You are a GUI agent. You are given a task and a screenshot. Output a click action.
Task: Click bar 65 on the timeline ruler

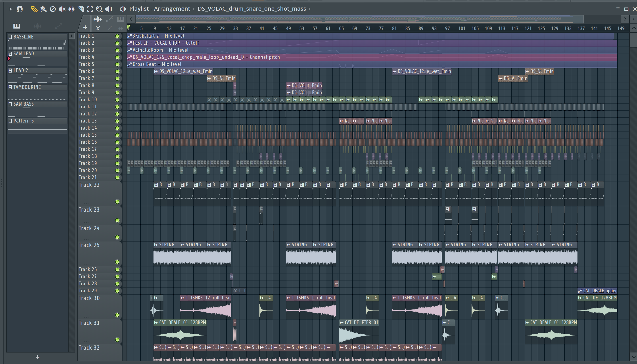tap(341, 29)
